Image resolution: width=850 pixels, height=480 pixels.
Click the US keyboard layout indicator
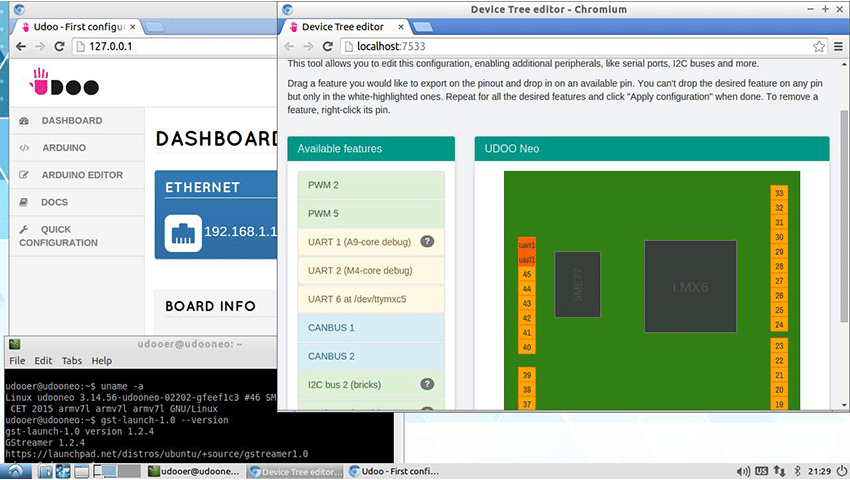(x=761, y=471)
